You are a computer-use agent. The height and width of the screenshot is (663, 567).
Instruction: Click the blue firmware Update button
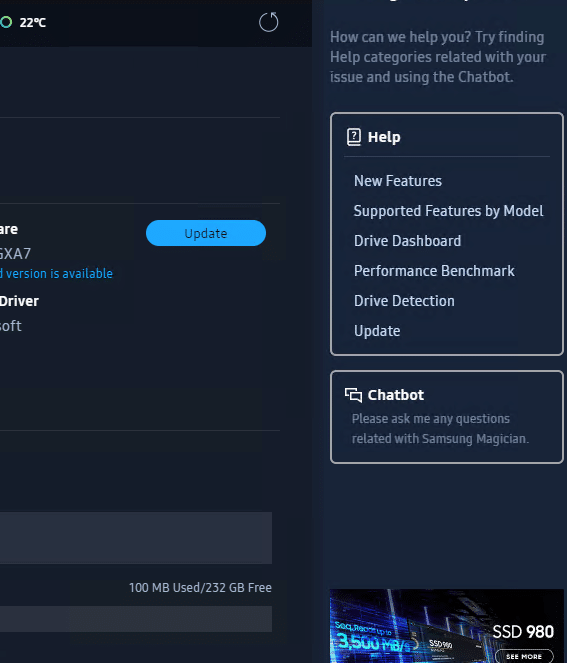pyautogui.click(x=206, y=233)
